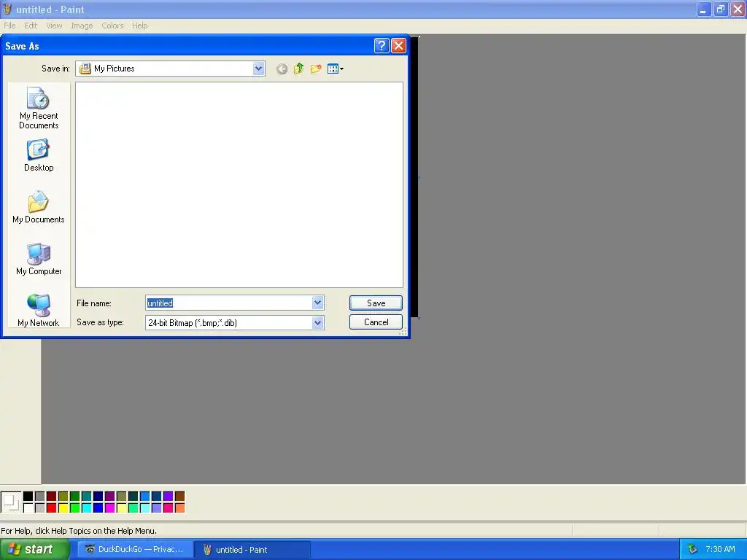
Task: Pick the dark green swatch in the top row
Action: [75, 496]
